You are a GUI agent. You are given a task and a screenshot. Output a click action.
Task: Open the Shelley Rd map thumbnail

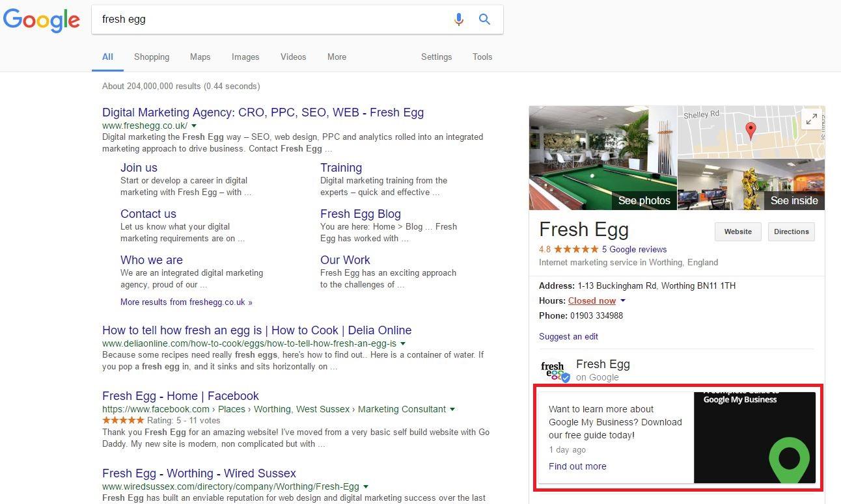[x=751, y=132]
